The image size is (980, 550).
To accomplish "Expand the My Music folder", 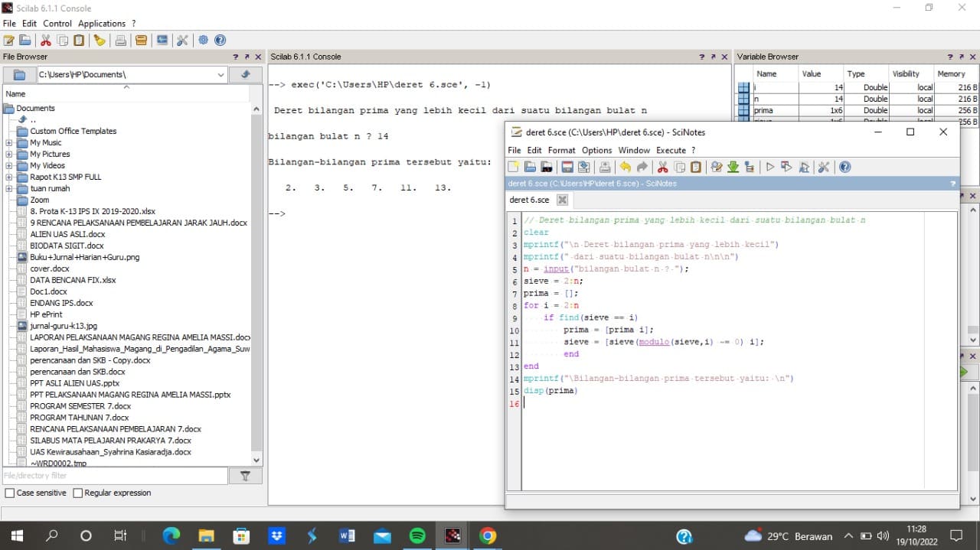I will click(9, 143).
